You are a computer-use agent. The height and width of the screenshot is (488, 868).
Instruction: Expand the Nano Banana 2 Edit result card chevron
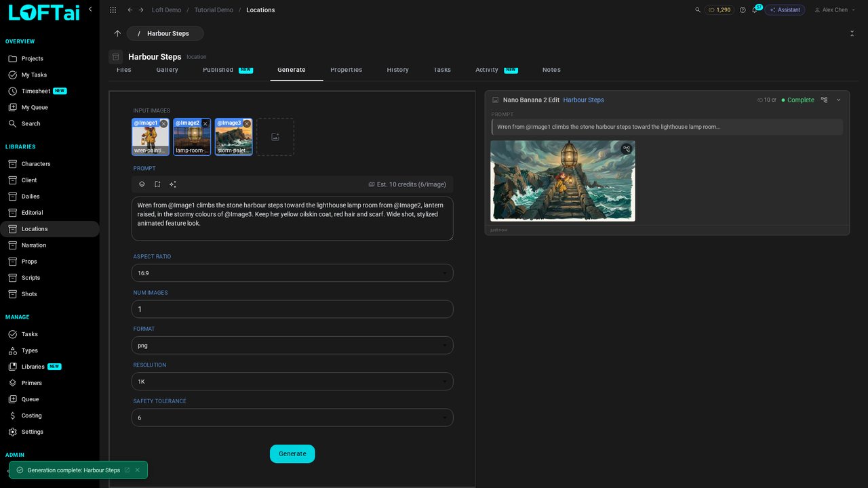(838, 100)
